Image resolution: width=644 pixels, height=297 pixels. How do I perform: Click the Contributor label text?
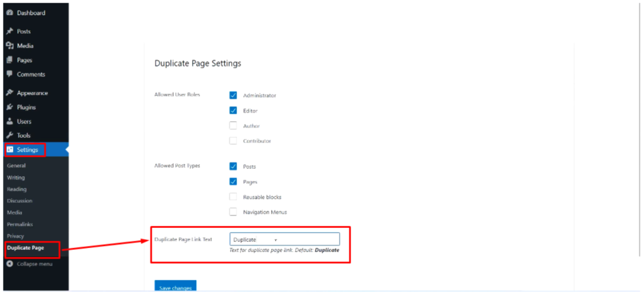tap(257, 141)
